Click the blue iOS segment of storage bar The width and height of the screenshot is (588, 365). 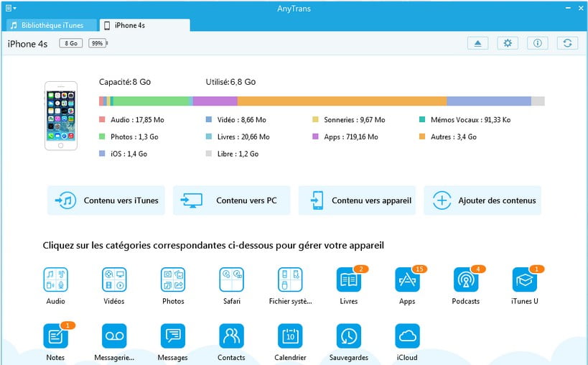click(489, 101)
